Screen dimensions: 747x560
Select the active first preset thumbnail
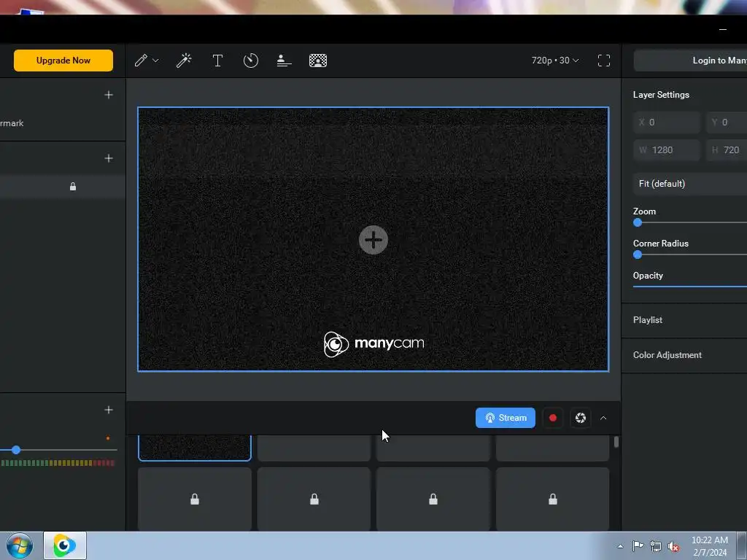tap(194, 448)
